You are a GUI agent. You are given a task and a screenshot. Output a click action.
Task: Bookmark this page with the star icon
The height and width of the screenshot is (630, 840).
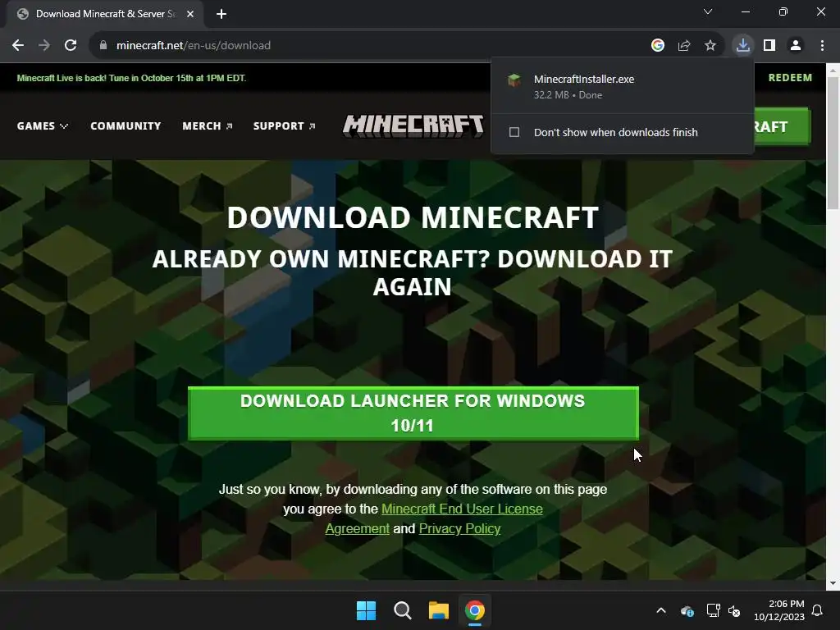coord(710,46)
